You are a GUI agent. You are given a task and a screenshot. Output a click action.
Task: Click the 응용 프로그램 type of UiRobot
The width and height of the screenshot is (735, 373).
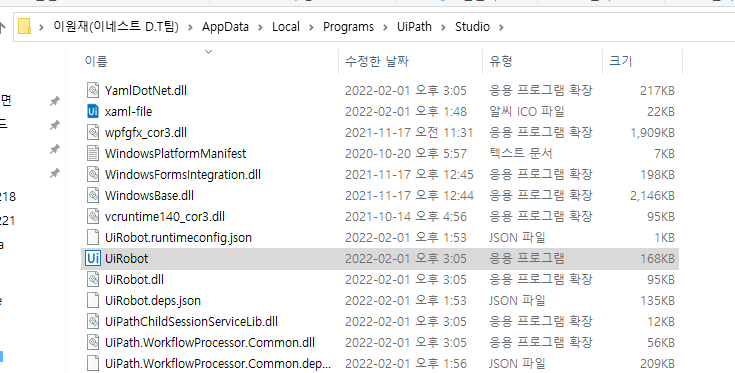point(526,259)
